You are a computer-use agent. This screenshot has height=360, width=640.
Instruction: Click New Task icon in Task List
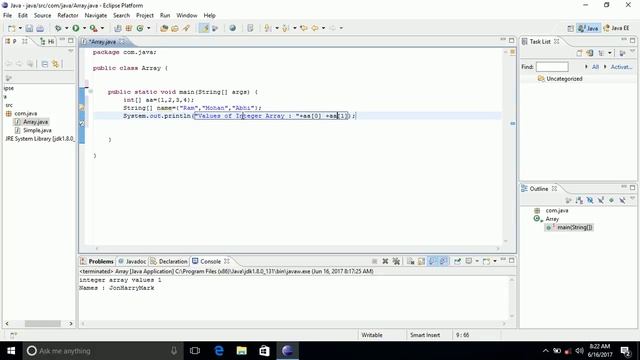tap(579, 53)
